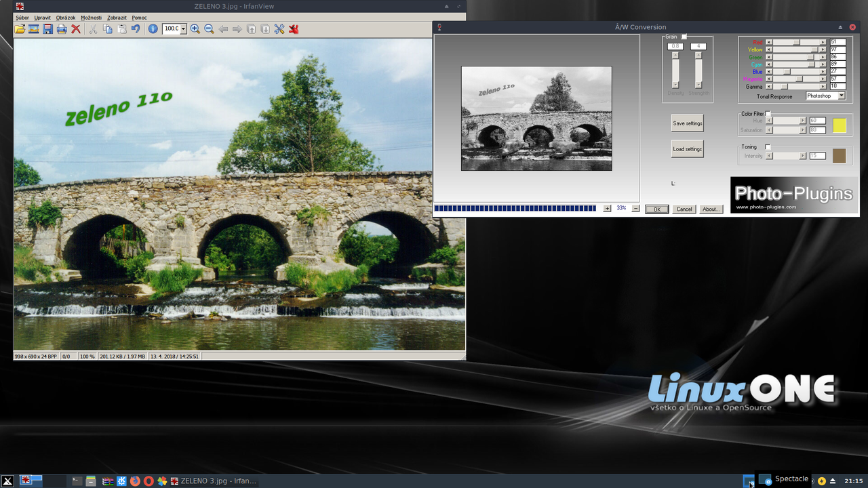Open the Zobraziť menu
This screenshot has width=868, height=488.
(117, 18)
